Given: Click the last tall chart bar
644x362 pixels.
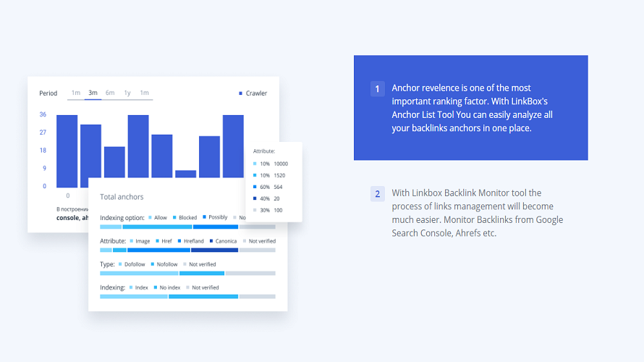Looking at the screenshot, I should point(233,146).
